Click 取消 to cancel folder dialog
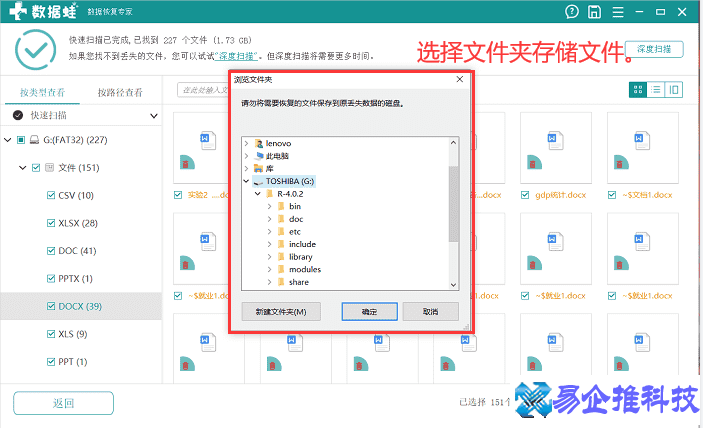Viewport: 703px width, 428px height. 430,311
